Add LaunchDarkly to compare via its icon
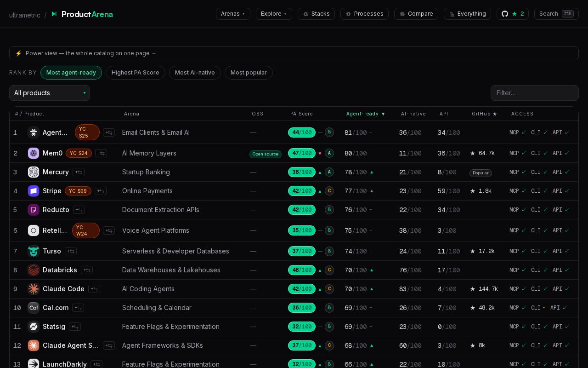Screen dimensions: 588x368 point(96,364)
